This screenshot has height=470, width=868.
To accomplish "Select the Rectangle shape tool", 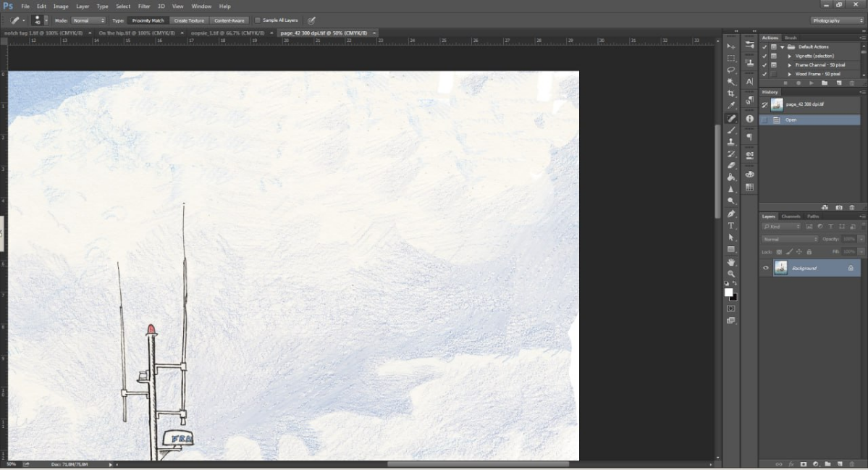I will 731,250.
